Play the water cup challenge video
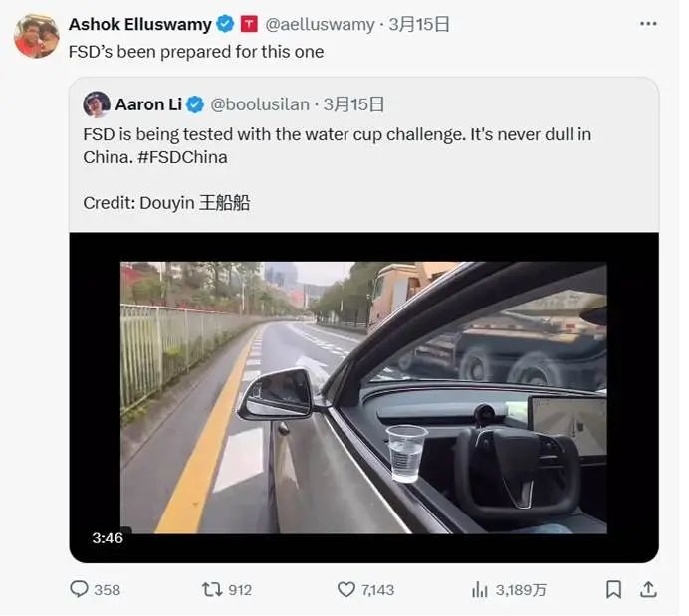Viewport: 689px width, 616px height. (363, 397)
